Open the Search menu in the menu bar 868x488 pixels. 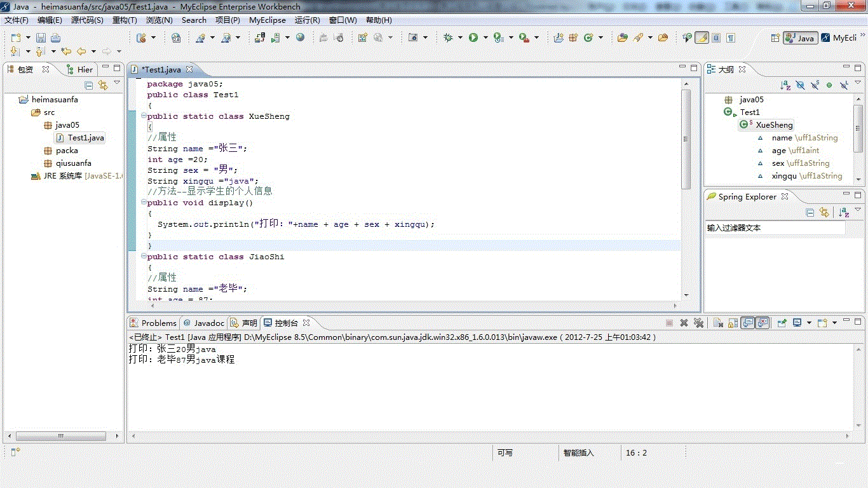click(194, 20)
